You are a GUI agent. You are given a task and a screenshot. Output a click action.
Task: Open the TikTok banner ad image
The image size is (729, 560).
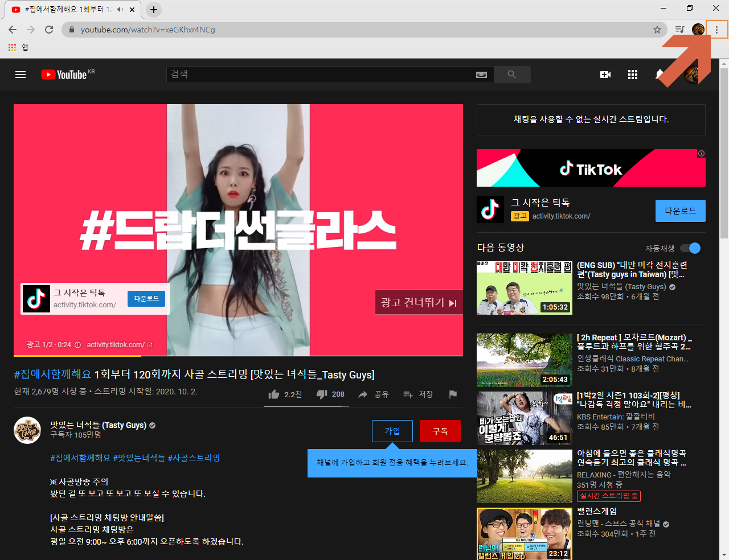(x=591, y=168)
